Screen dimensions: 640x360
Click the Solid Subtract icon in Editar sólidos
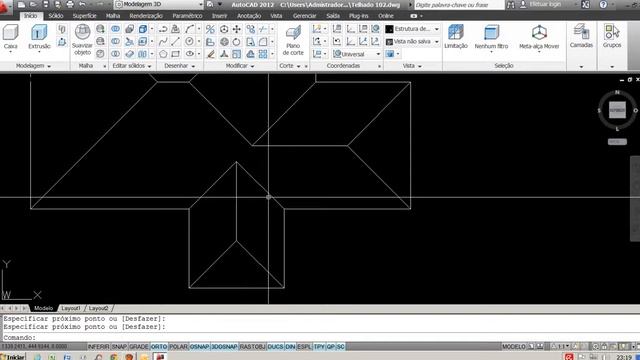pyautogui.click(x=116, y=42)
